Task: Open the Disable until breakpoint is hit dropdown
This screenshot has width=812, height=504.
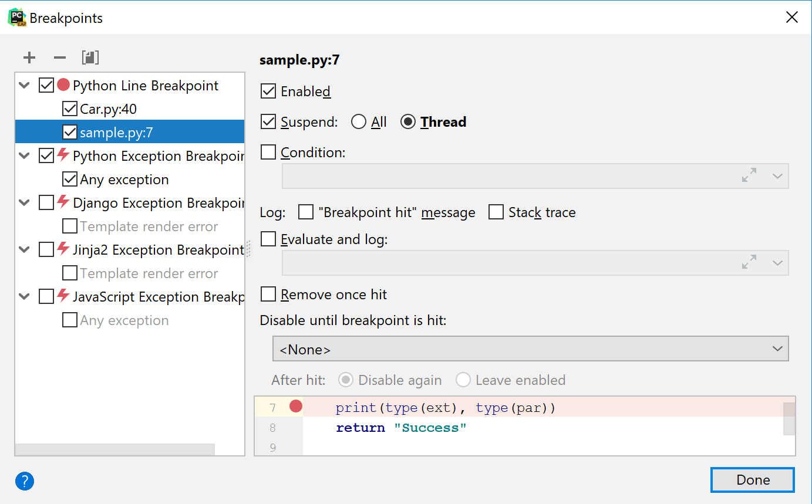Action: pyautogui.click(x=530, y=349)
